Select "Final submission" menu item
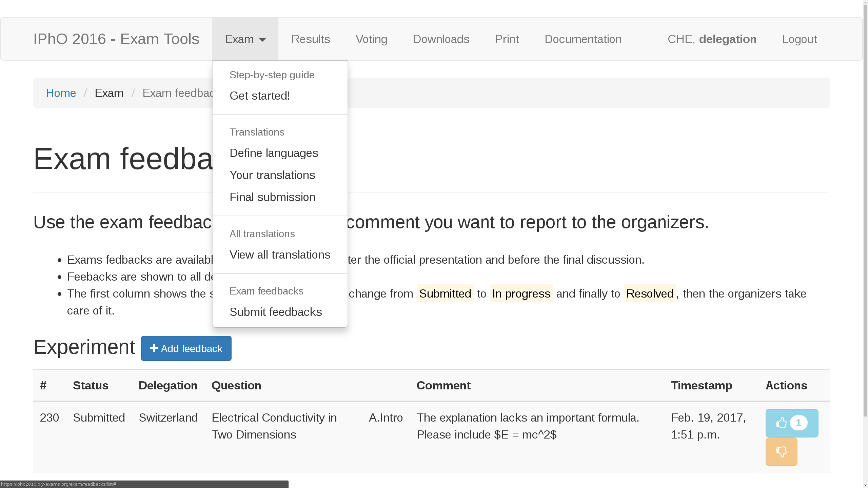The width and height of the screenshot is (868, 488). [272, 197]
